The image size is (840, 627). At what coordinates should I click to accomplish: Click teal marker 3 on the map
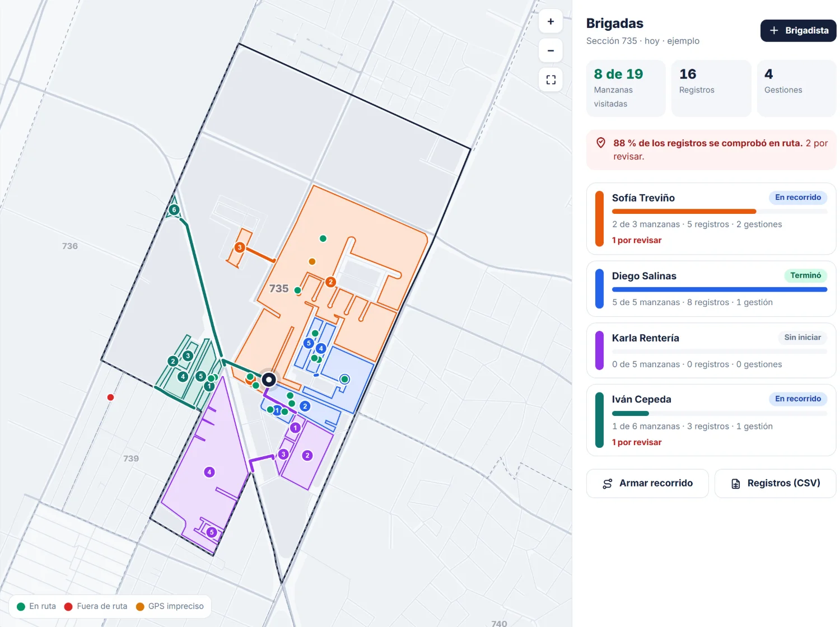(x=188, y=355)
